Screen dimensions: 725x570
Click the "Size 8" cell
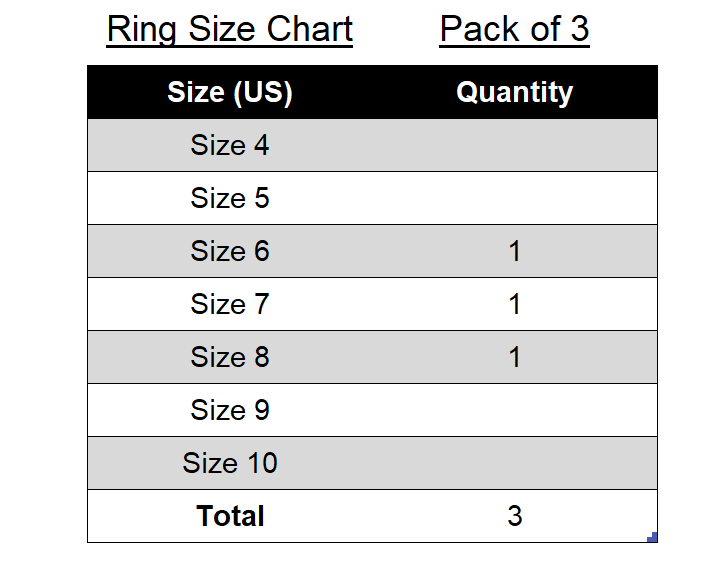pyautogui.click(x=230, y=358)
